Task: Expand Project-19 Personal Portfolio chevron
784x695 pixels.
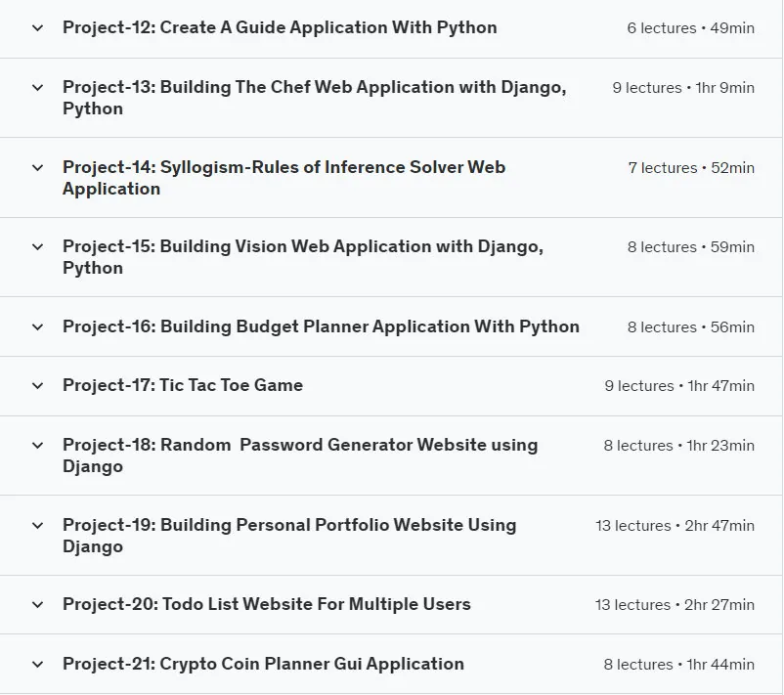Action: (x=37, y=526)
